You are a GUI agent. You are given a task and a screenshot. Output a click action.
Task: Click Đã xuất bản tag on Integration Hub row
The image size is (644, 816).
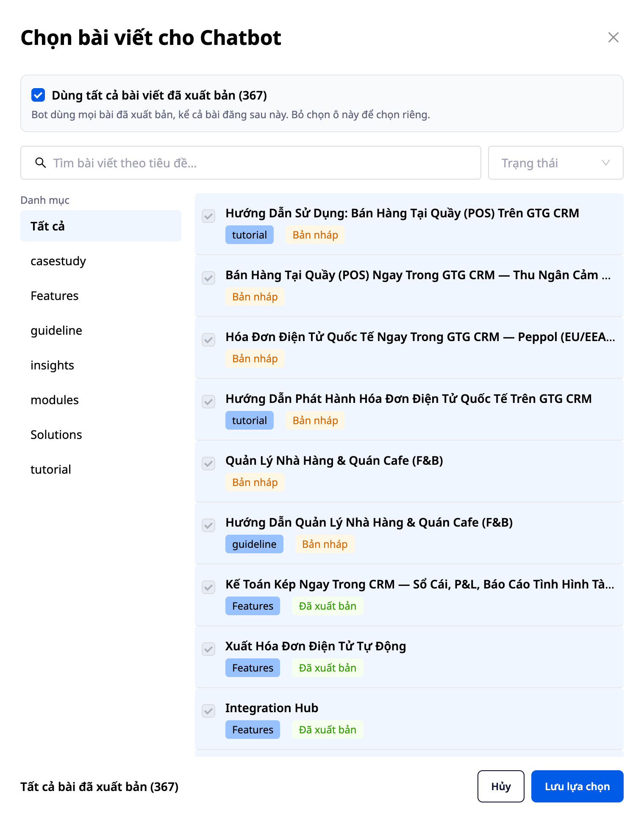328,730
